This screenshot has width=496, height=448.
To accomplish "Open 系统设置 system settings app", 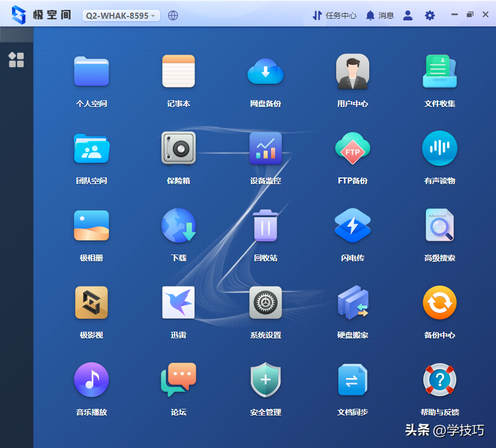I will click(266, 303).
